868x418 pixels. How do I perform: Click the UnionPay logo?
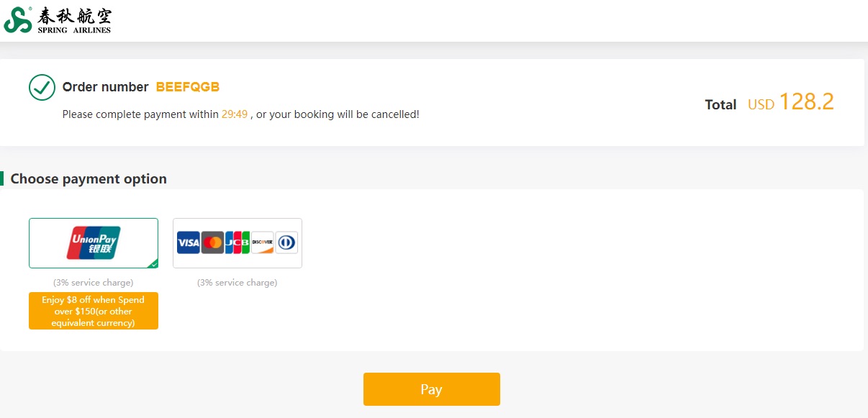[x=94, y=242]
